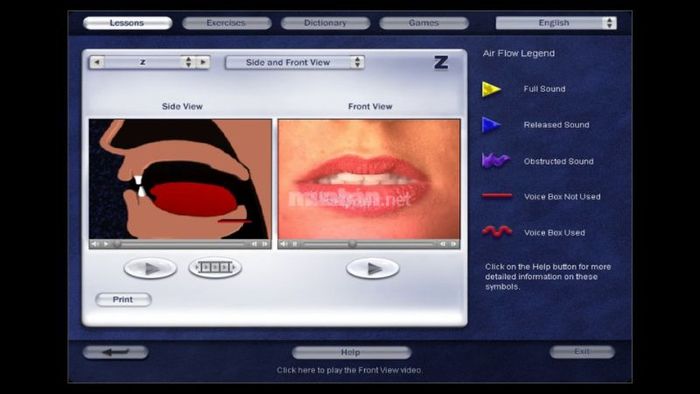
Task: Click the 'Side View' heading text
Action: click(x=182, y=107)
